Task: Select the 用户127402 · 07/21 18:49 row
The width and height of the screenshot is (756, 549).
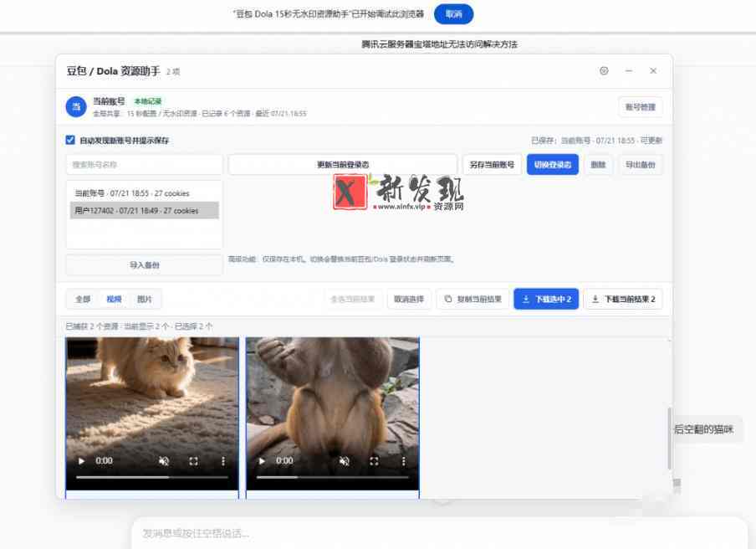Action: point(144,210)
